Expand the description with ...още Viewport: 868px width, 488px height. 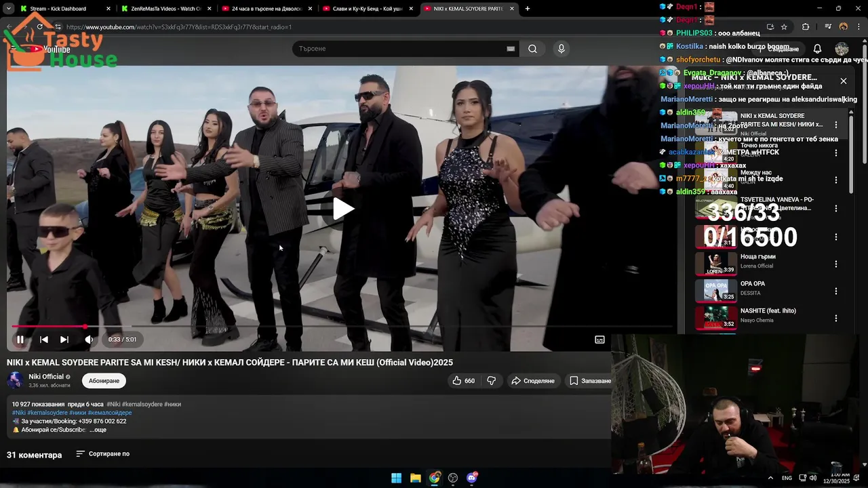98,430
